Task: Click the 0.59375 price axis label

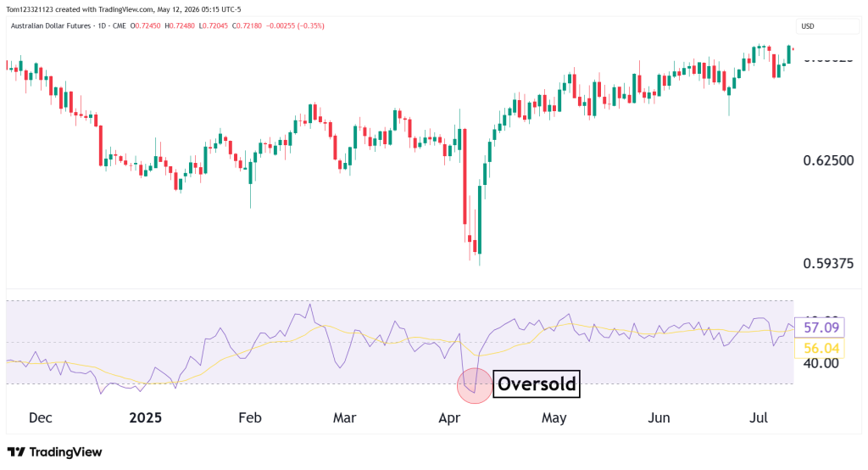Action: coord(828,263)
